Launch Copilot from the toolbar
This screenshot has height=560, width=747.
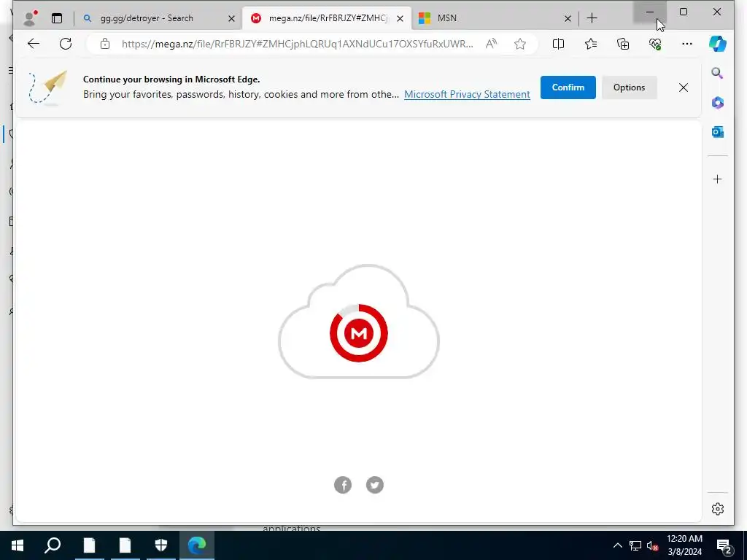[x=718, y=44]
